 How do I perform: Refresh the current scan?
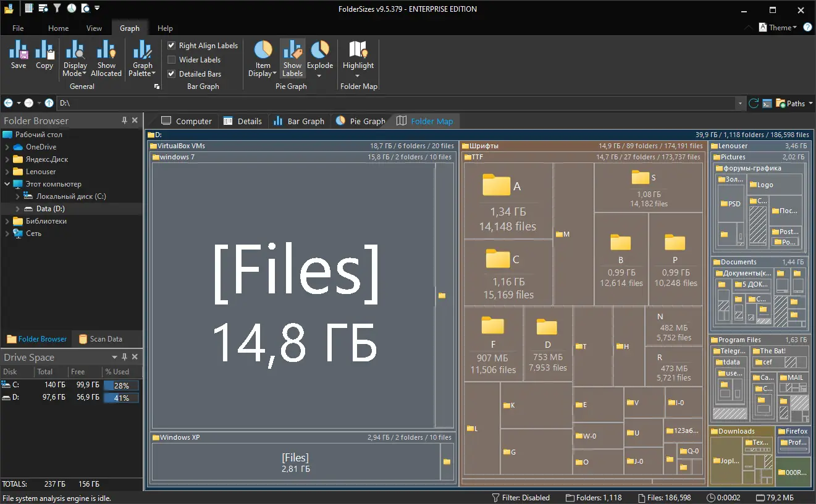tap(754, 103)
